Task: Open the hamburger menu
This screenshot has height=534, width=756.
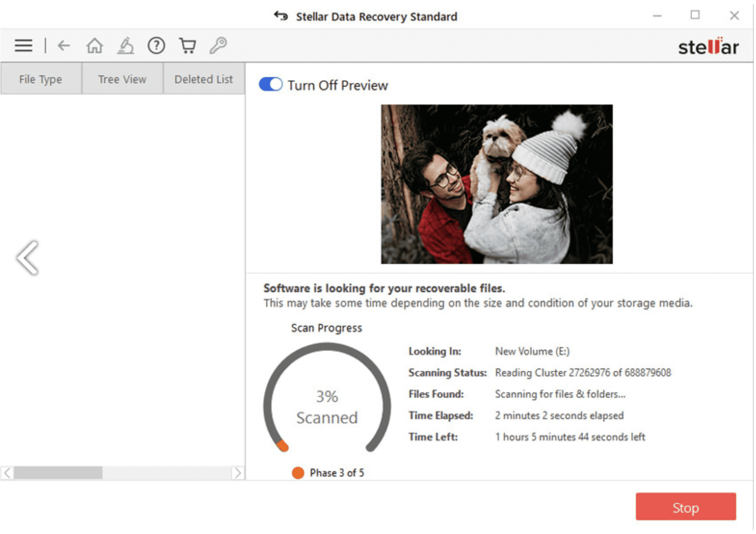Action: 23,45
